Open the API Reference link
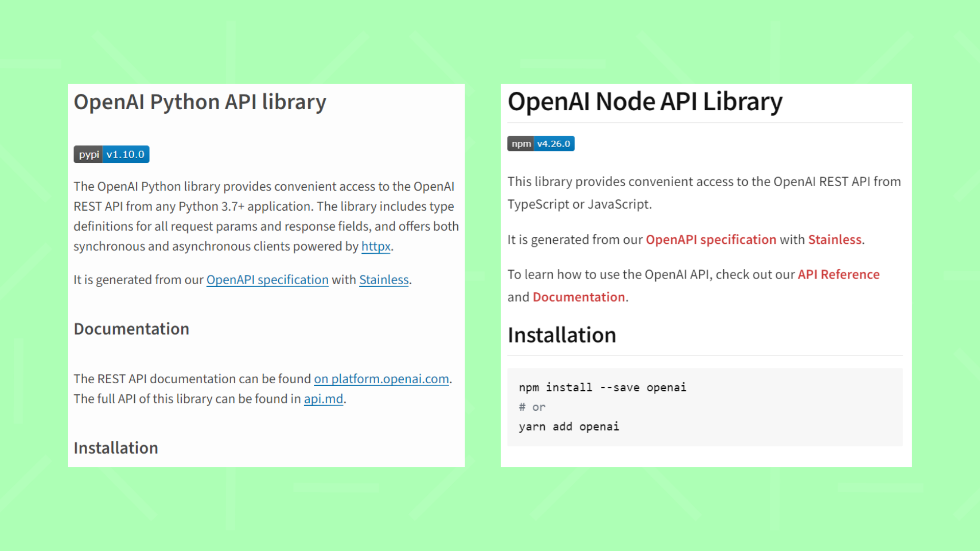Viewport: 980px width, 551px height. click(x=839, y=274)
